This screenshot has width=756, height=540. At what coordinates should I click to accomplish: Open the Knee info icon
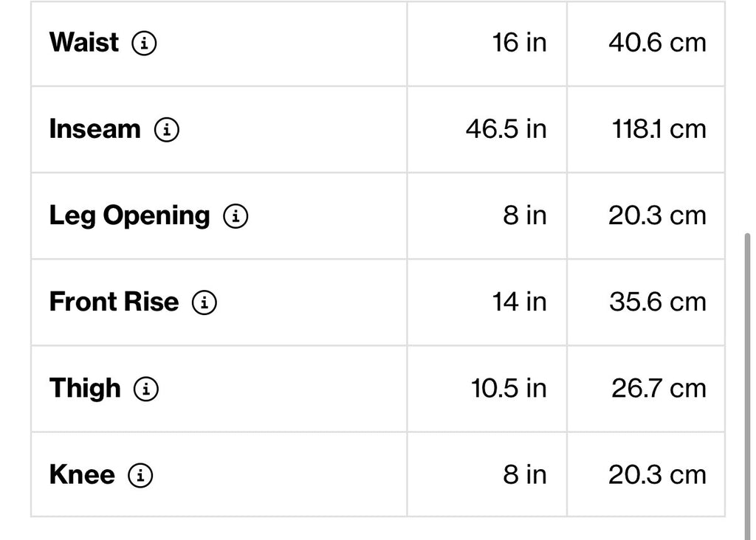pos(140,475)
